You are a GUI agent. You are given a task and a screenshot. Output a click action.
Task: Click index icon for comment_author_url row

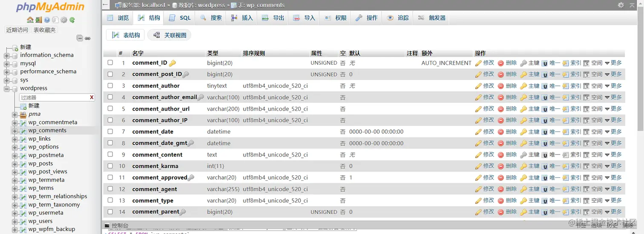[x=566, y=109]
